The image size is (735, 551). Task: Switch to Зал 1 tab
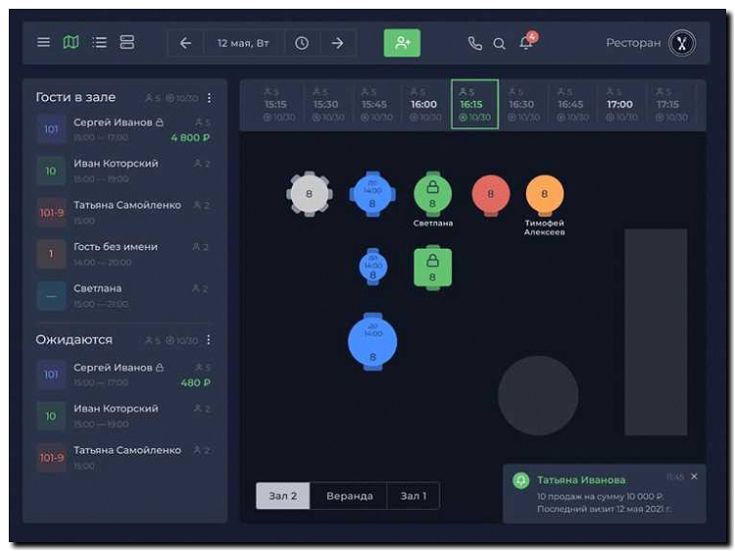[413, 496]
